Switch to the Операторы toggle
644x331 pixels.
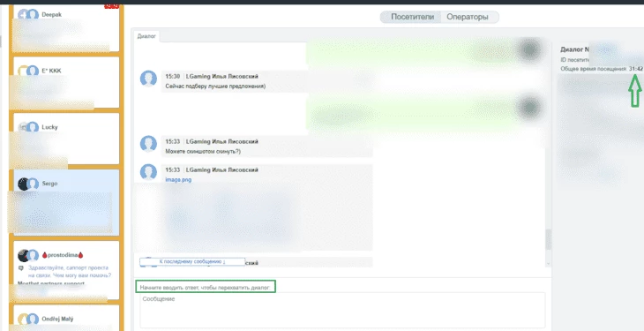(x=468, y=18)
